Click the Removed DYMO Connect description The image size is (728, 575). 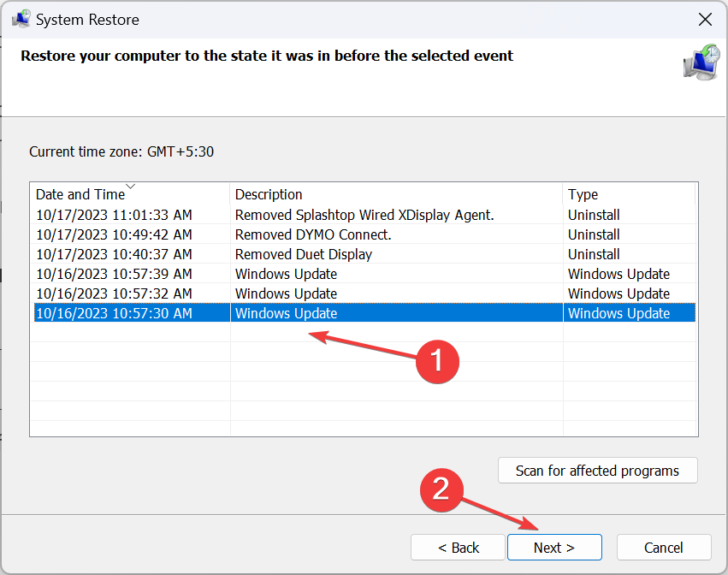(x=313, y=234)
